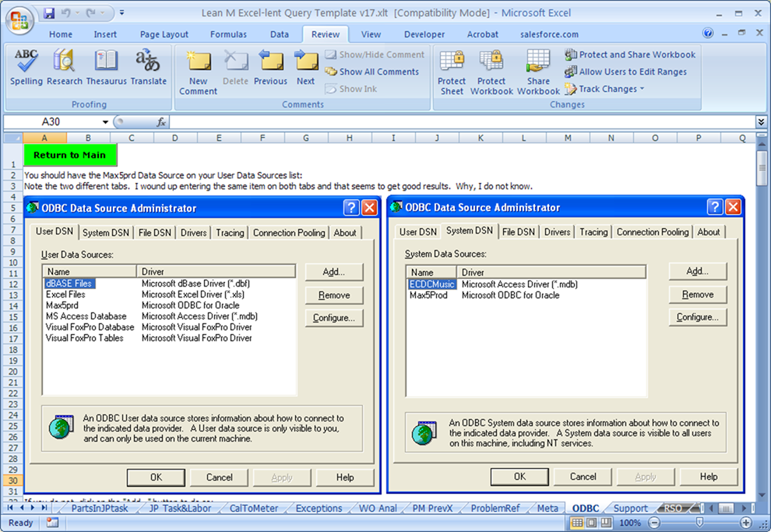Open Customize Quick Access Toolbar dropdown

tap(122, 12)
